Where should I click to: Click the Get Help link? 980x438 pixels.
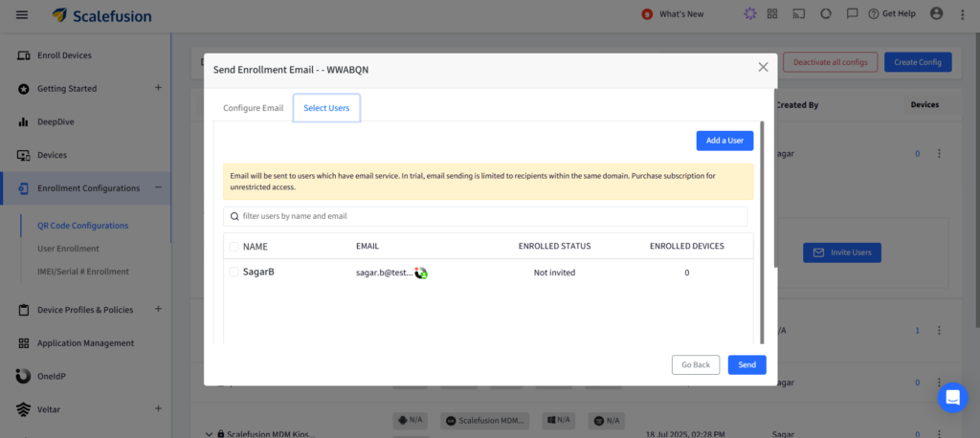pyautogui.click(x=892, y=13)
